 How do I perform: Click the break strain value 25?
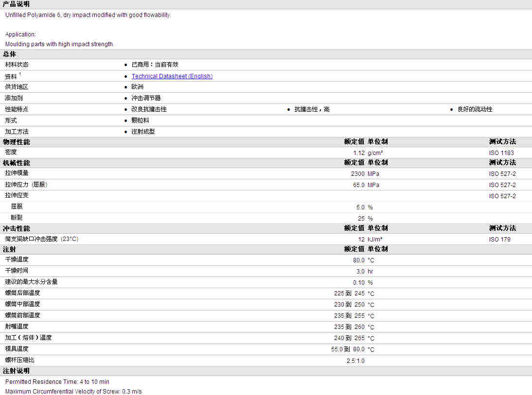[361, 218]
